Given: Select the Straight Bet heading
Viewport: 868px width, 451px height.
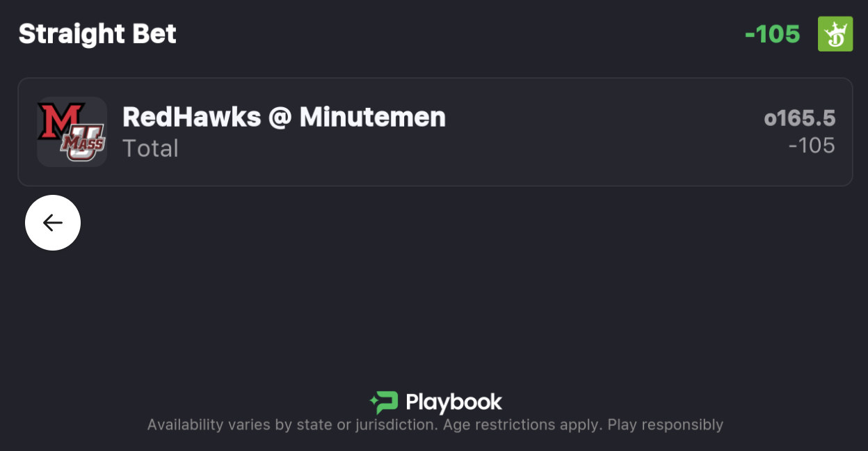Looking at the screenshot, I should pyautogui.click(x=97, y=33).
